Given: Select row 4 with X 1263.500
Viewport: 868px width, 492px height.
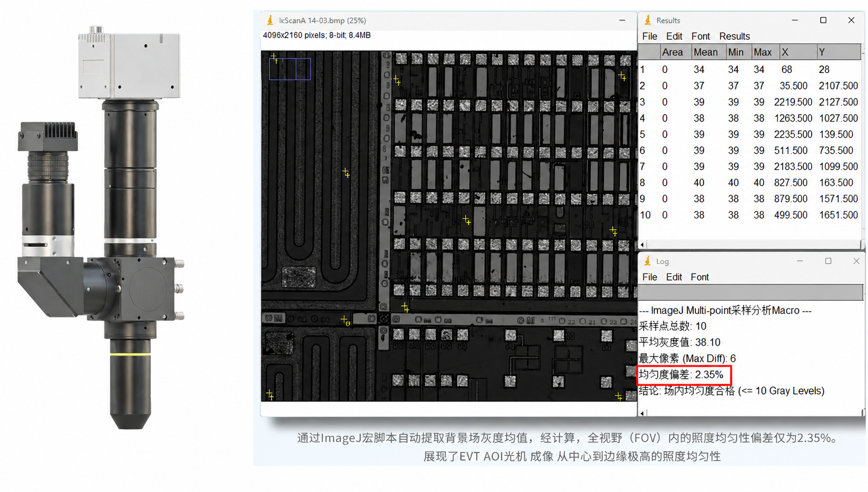Looking at the screenshot, I should click(x=750, y=118).
